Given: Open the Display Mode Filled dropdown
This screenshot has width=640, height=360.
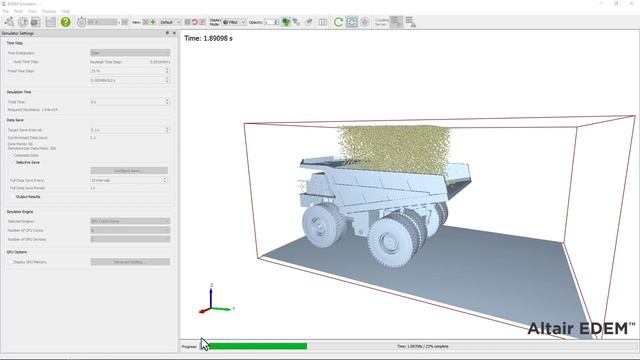Looking at the screenshot, I should pos(234,22).
